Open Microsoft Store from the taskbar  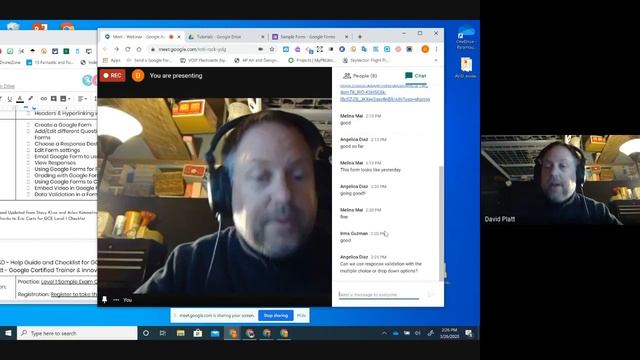tap(198, 333)
